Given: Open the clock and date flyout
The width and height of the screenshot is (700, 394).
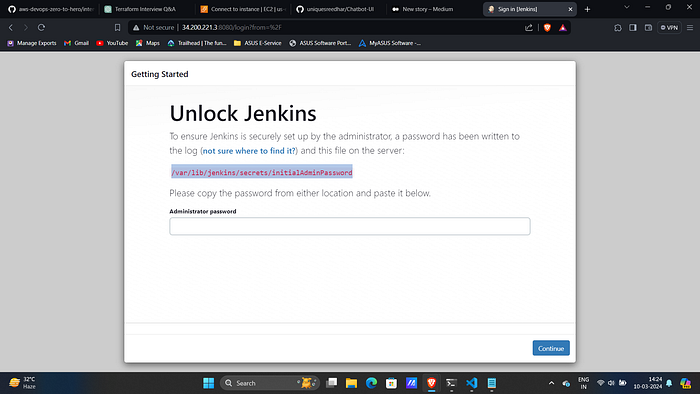Looking at the screenshot, I should [x=647, y=383].
